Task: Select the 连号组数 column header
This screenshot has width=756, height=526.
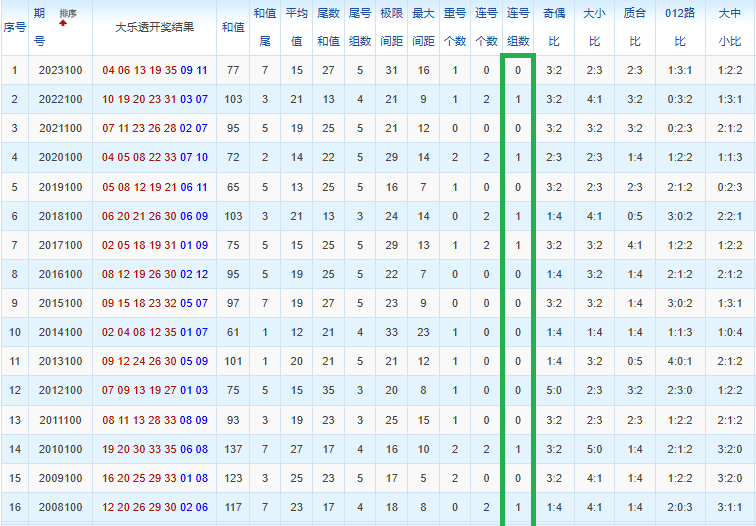Action: pos(518,27)
